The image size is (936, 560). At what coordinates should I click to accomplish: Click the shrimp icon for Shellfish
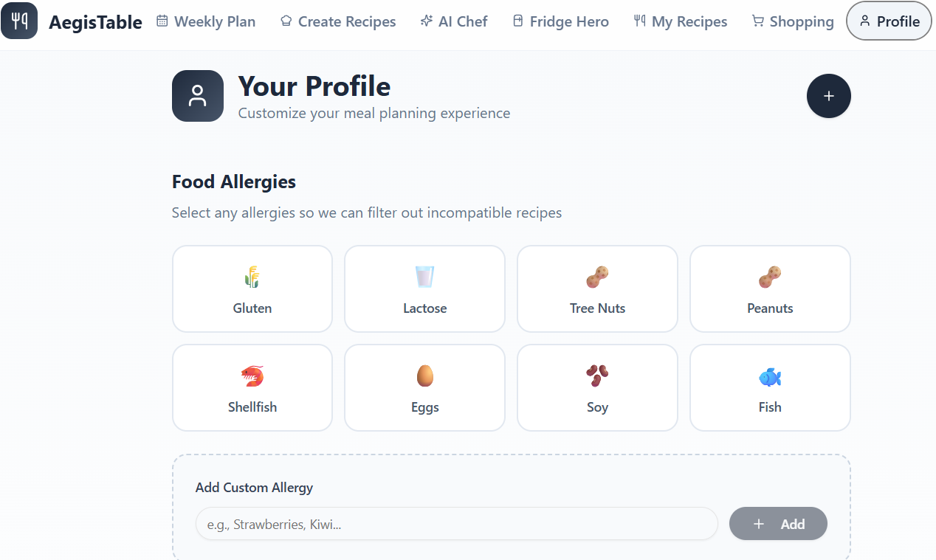[x=252, y=376]
